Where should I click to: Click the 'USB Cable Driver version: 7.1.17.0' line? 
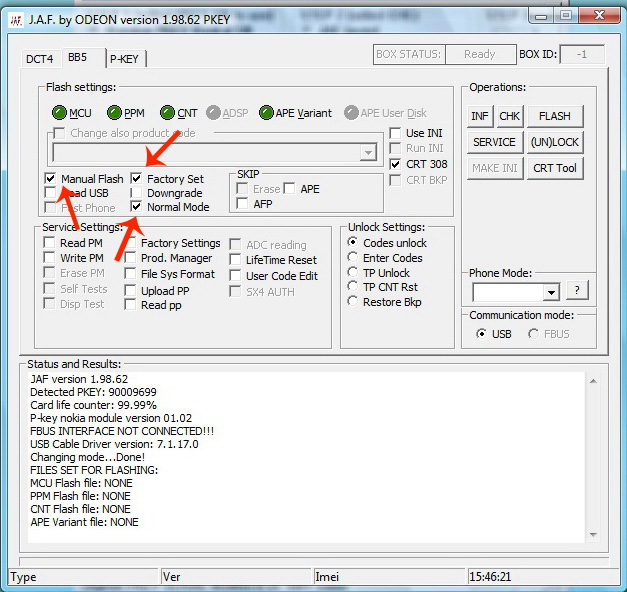coord(114,444)
